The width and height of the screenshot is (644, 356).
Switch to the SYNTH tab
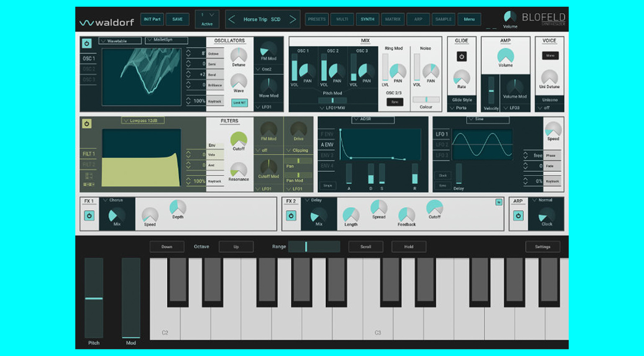pyautogui.click(x=367, y=19)
